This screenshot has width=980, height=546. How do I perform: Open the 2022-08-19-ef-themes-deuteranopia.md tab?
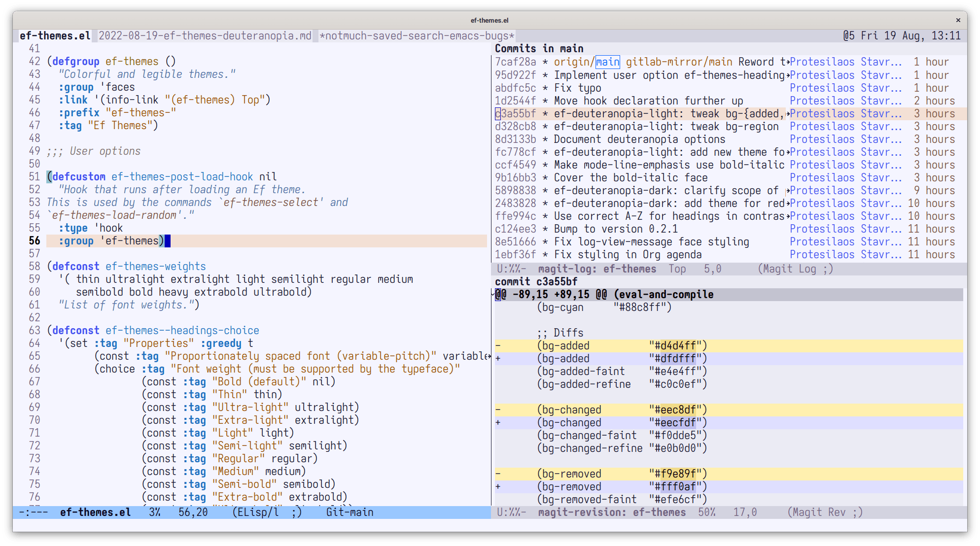(x=205, y=35)
